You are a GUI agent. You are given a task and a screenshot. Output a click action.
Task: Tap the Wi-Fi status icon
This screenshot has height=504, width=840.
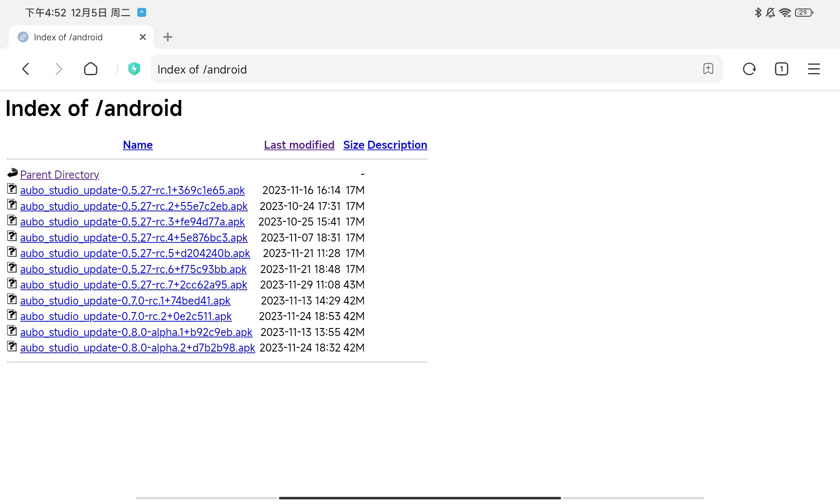coord(785,13)
